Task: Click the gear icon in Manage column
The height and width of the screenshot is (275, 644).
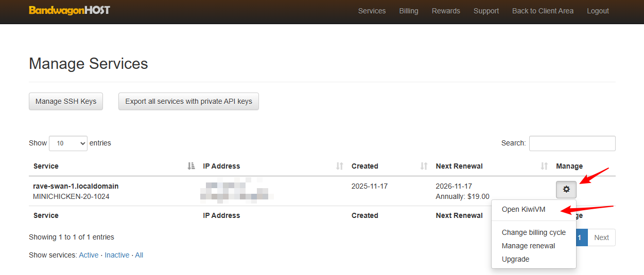Action: pos(566,190)
